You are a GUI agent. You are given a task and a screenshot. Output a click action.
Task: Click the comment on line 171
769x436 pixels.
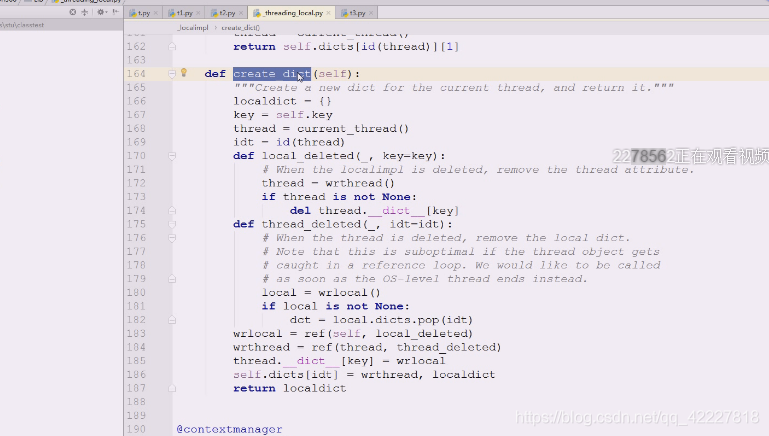479,170
